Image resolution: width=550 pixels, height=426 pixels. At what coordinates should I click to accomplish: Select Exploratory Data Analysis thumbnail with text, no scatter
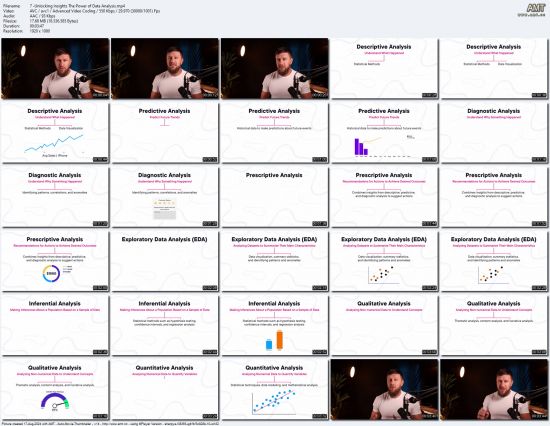tap(274, 261)
